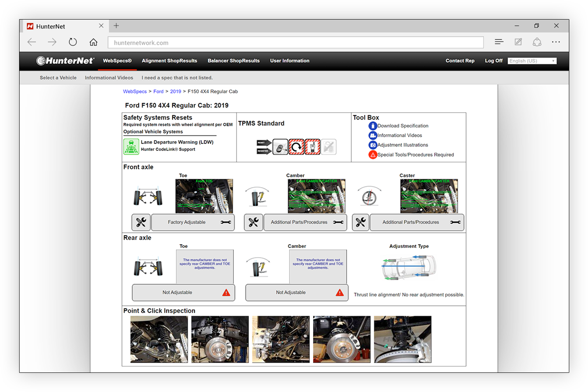588x392 pixels.
Task: Click the front Toe Factory Adjustable button
Action: [x=193, y=222]
